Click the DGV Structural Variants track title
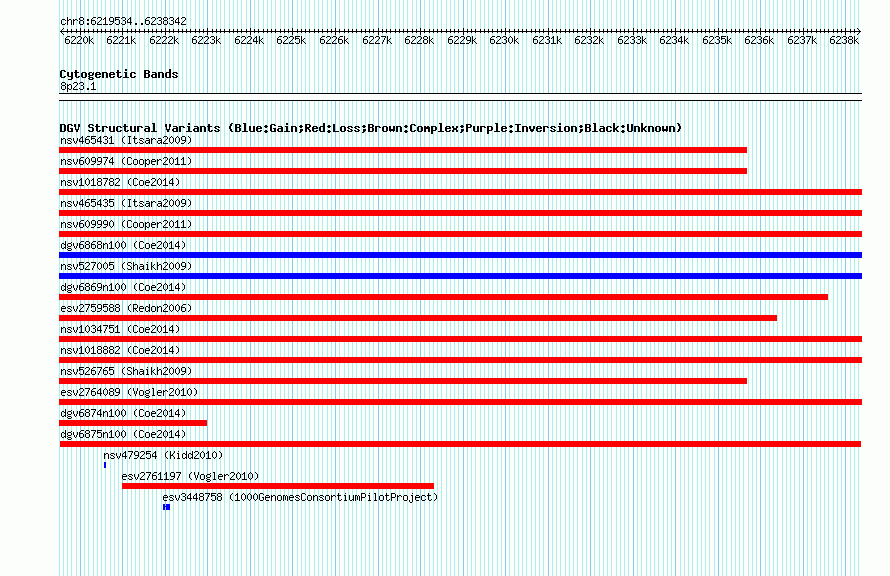This screenshot has width=890, height=576. (x=371, y=128)
